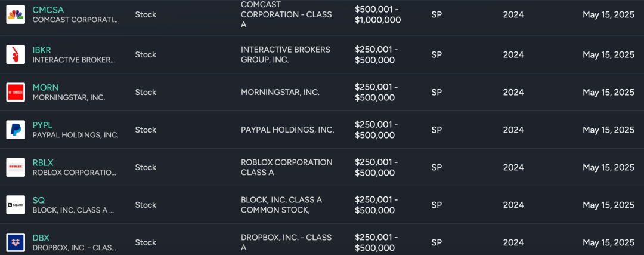
Task: Open the SQ ticker link
Action: [39, 200]
